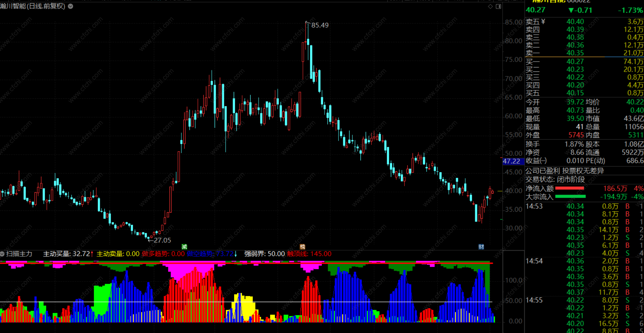Click the red 净流入额 bar

point(569,189)
